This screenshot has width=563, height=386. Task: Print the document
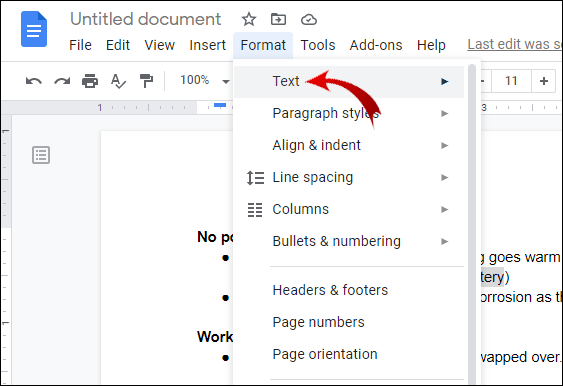[90, 81]
